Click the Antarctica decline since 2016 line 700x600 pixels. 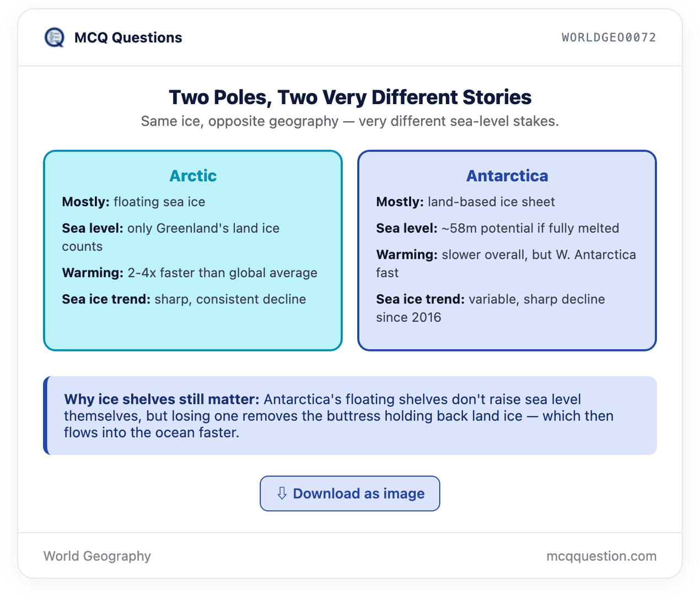coord(491,308)
